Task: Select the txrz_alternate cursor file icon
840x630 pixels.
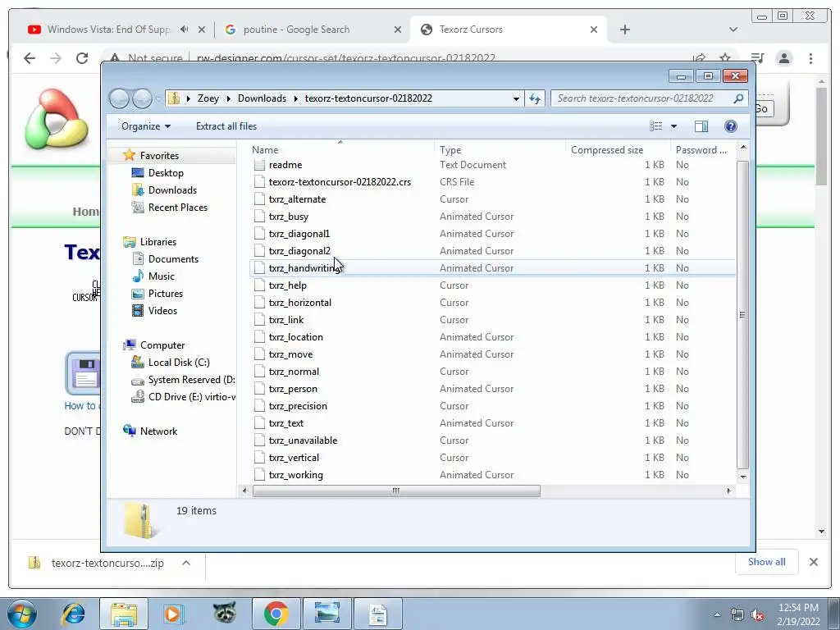Action: point(259,199)
